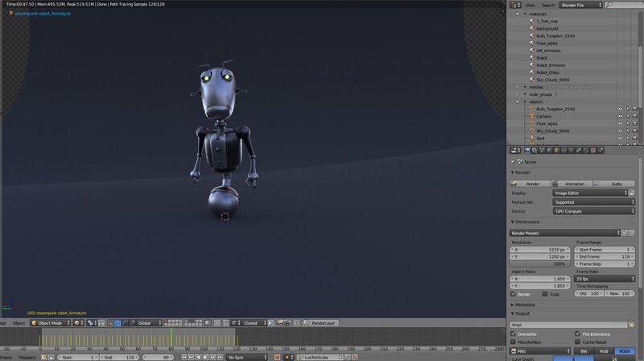Screen dimensions: 644x361
Task: Disable the Border checkbox
Action: click(515, 294)
